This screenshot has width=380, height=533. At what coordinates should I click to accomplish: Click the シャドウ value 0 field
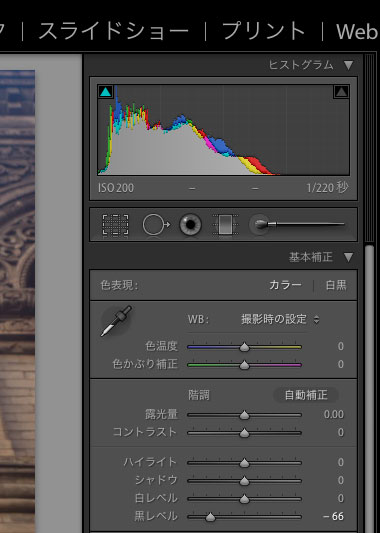(341, 480)
